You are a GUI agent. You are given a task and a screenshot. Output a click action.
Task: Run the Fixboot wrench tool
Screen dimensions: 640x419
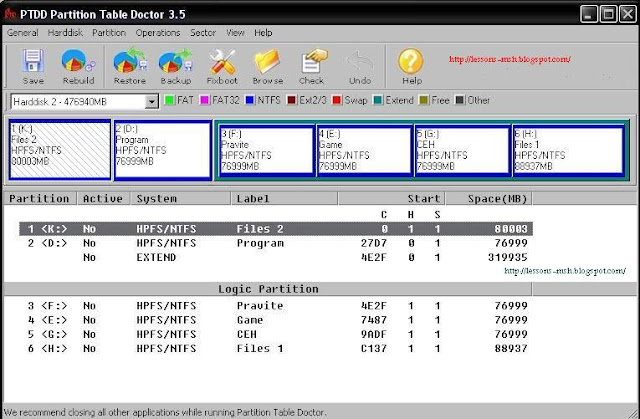pyautogui.click(x=222, y=61)
